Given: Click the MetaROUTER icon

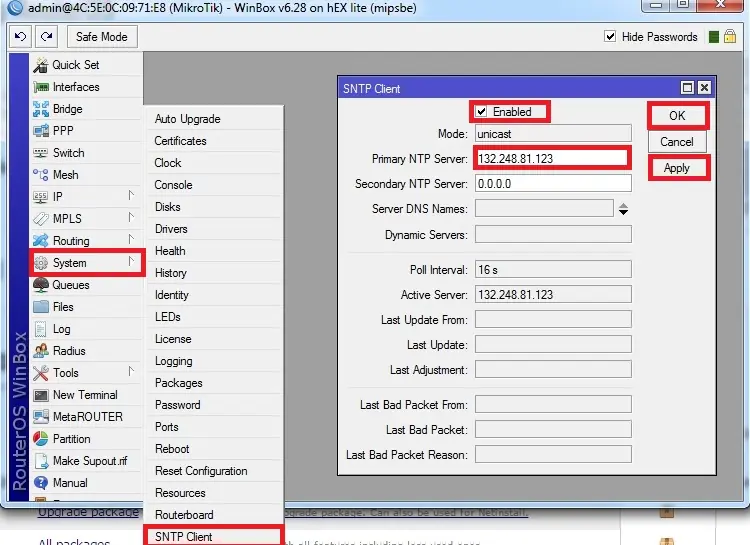Looking at the screenshot, I should 41,417.
